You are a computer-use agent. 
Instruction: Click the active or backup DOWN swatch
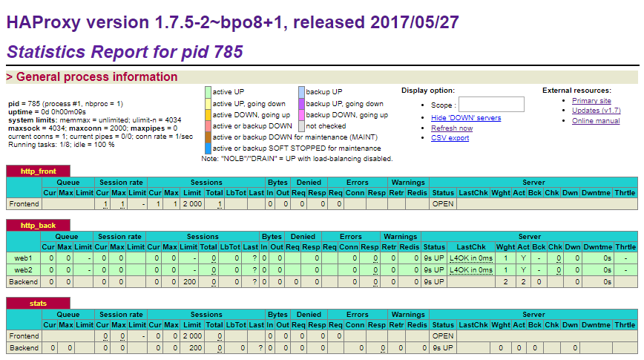[208, 125]
